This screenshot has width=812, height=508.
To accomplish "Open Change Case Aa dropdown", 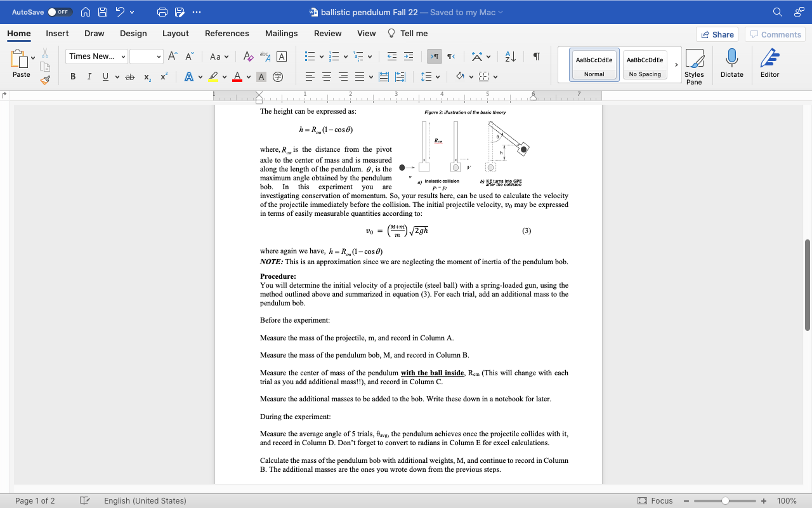I will (x=219, y=57).
